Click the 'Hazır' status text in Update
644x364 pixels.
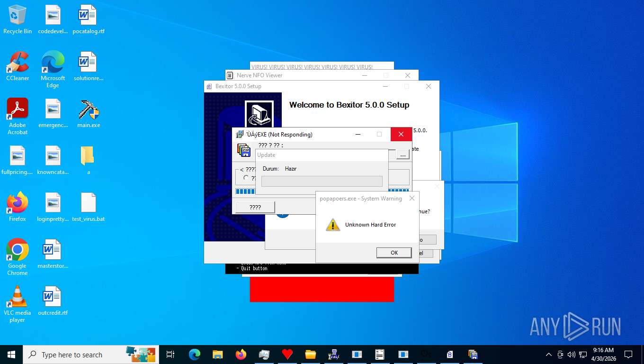[291, 169]
